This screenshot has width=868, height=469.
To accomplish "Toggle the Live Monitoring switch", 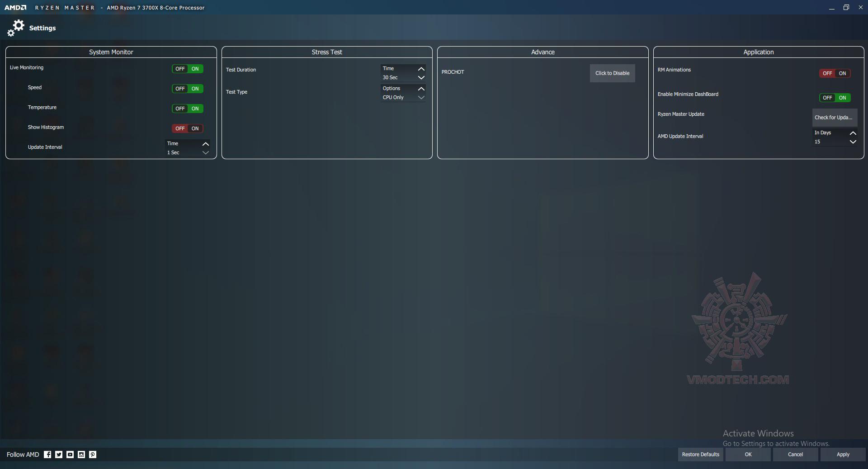I will coord(188,69).
